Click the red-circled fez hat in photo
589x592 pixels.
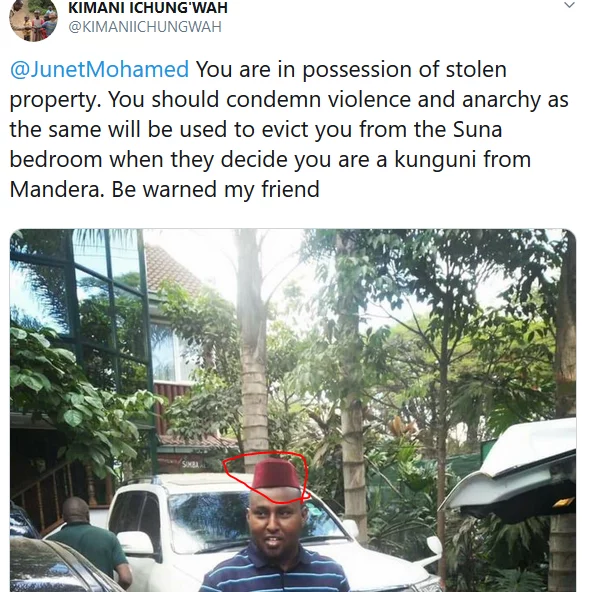pyautogui.click(x=276, y=475)
